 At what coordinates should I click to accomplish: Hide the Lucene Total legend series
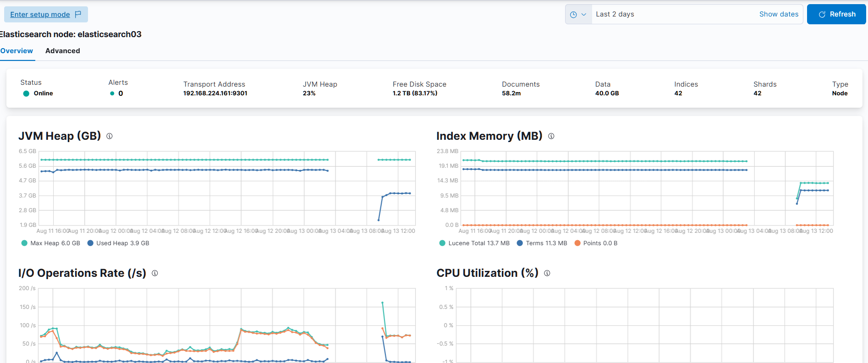click(474, 243)
